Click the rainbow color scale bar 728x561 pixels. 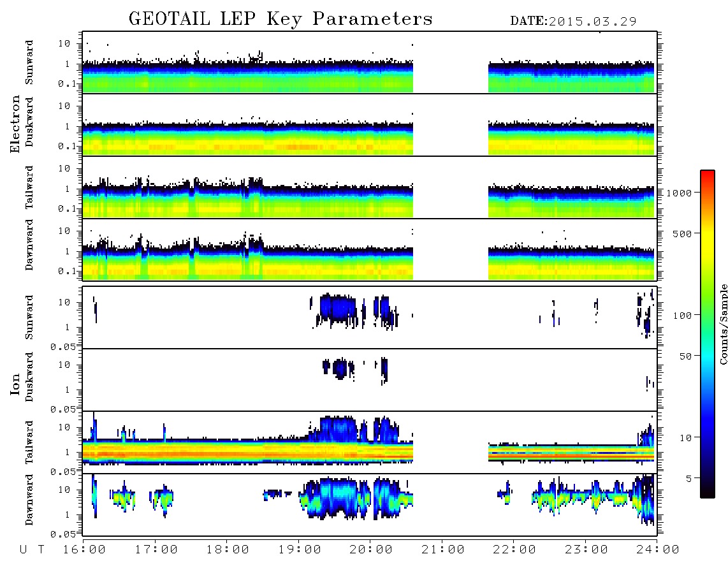[708, 334]
